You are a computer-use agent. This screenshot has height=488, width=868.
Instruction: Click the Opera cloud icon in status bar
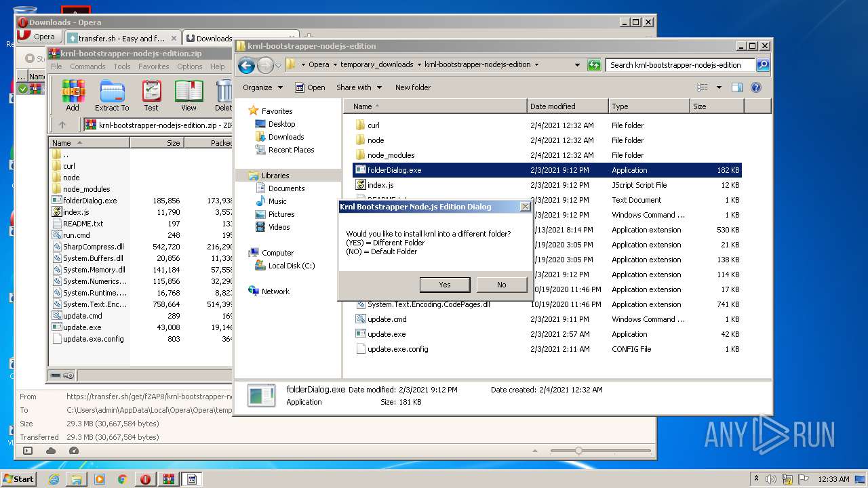51,451
